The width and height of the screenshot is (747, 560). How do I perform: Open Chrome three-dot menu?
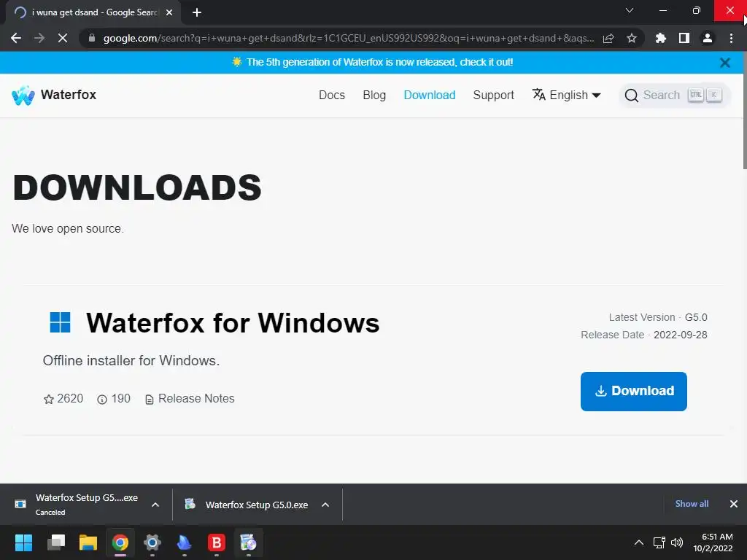[731, 38]
